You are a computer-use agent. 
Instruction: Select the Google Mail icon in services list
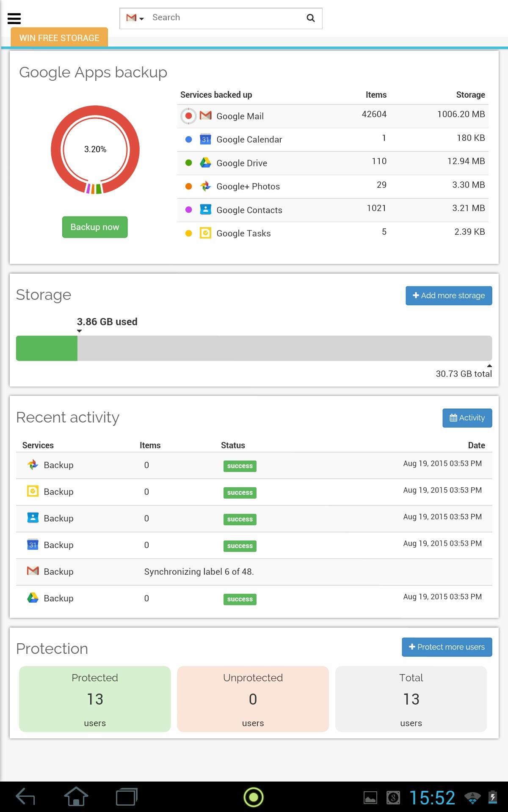click(205, 115)
